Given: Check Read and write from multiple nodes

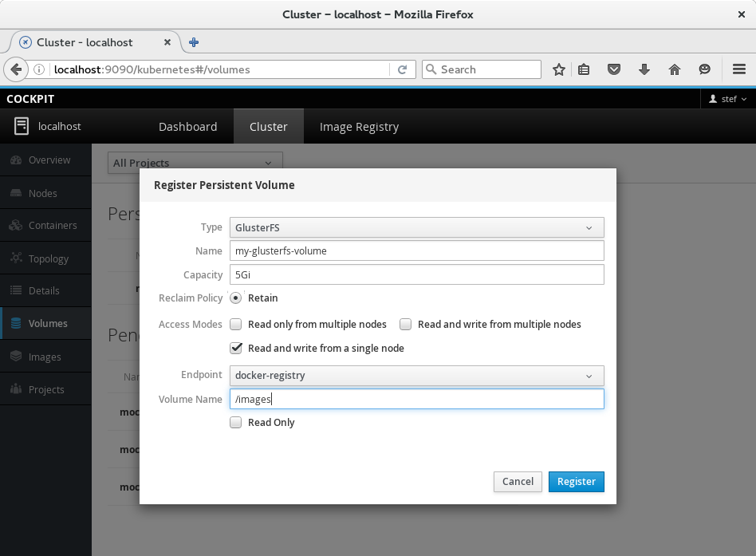Looking at the screenshot, I should click(406, 325).
